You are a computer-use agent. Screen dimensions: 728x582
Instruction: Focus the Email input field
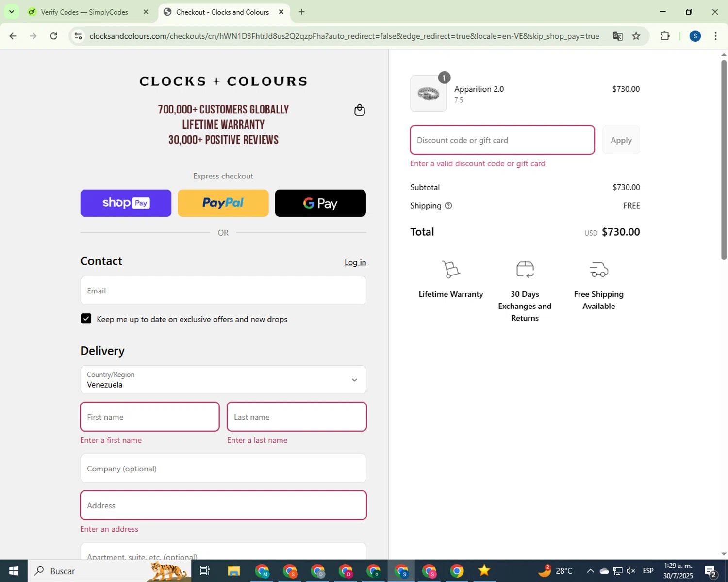(223, 291)
